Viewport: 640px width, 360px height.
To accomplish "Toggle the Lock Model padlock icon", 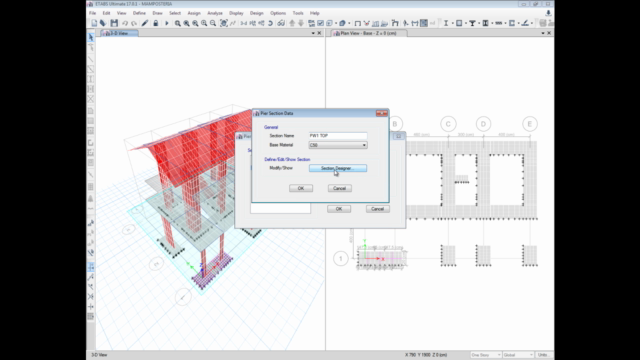I will [x=156, y=23].
